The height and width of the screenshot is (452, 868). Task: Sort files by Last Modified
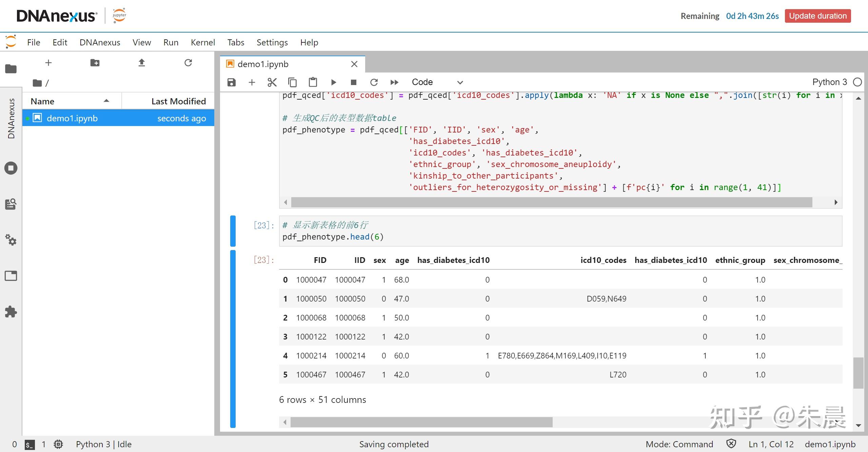coord(178,101)
